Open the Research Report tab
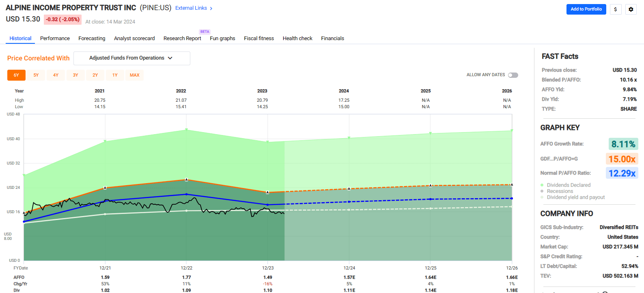Image resolution: width=644 pixels, height=293 pixels. click(182, 38)
